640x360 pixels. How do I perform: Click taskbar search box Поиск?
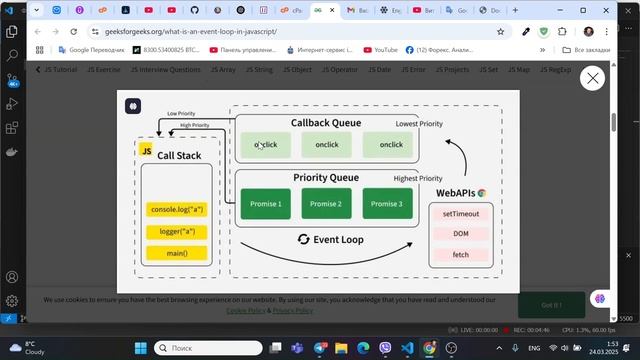point(208,348)
